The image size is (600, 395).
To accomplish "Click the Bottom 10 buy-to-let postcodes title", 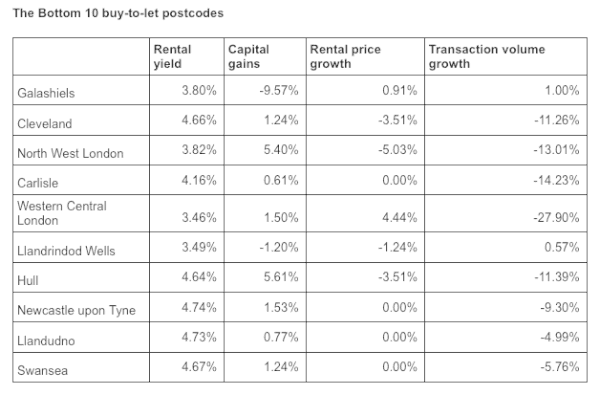I will [x=118, y=13].
